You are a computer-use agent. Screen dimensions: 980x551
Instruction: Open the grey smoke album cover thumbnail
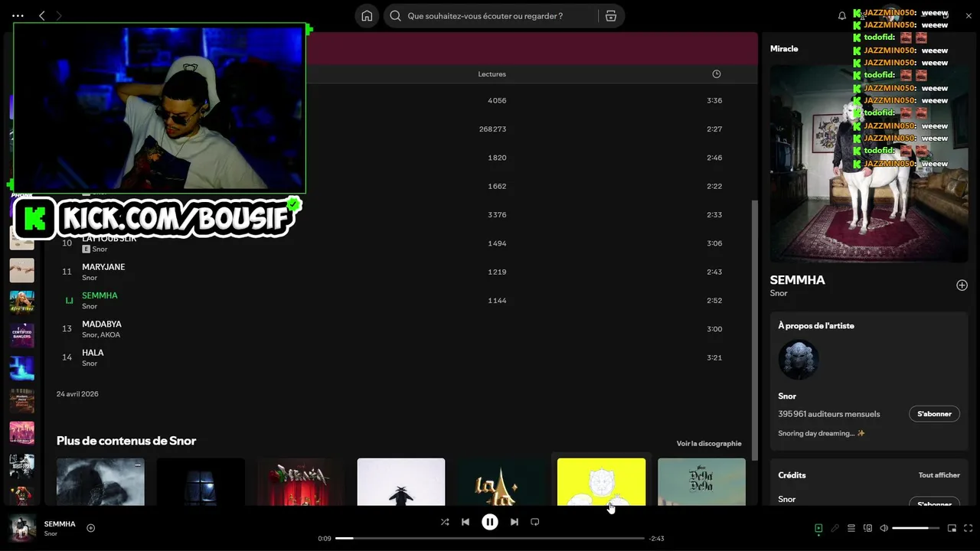click(100, 482)
